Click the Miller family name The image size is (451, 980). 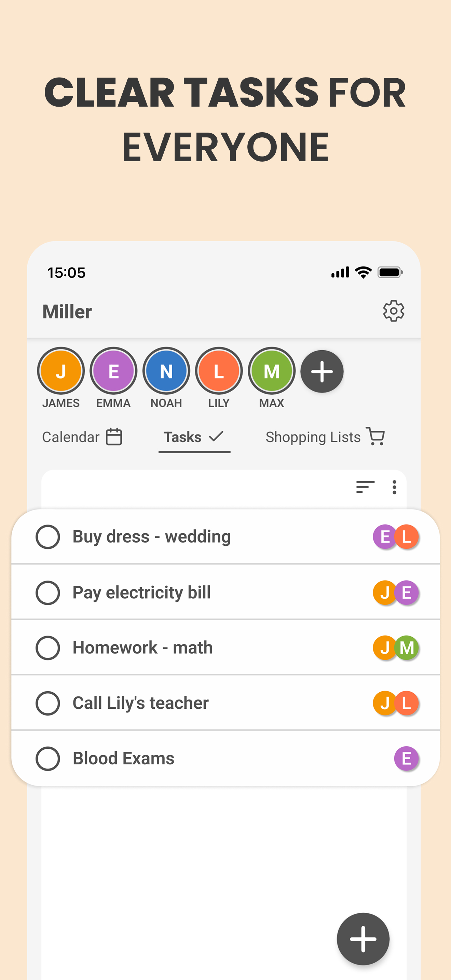[x=67, y=311]
